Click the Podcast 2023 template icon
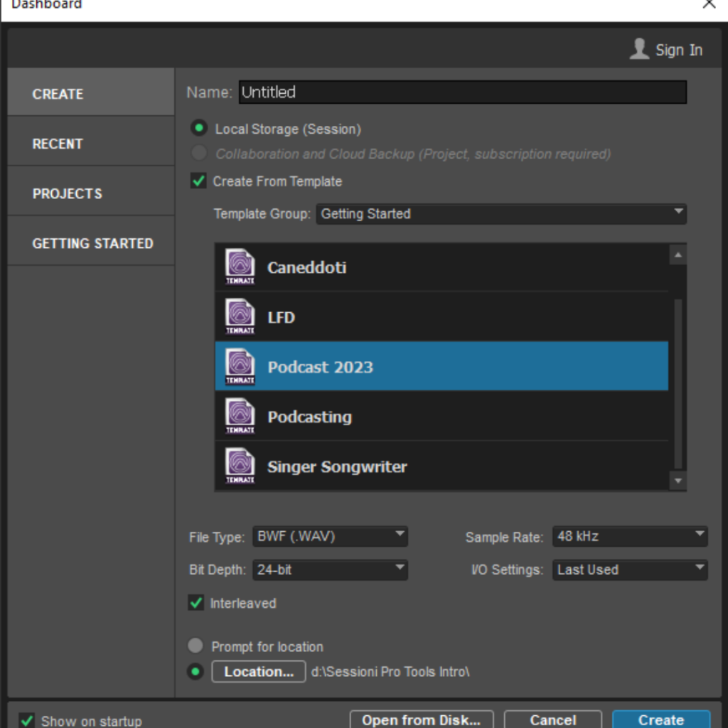728x728 pixels. point(240,367)
